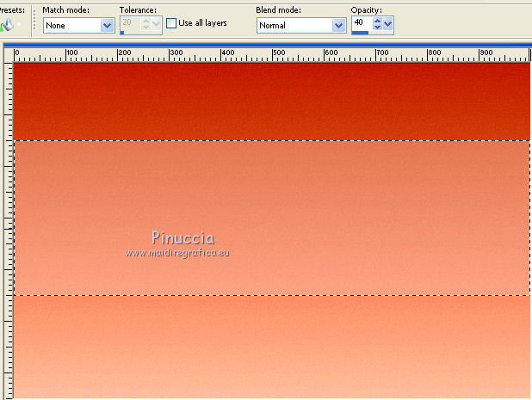Screen dimensions: 532x400
Task: Increase Tolerance with the up arrow
Action: click(145, 21)
